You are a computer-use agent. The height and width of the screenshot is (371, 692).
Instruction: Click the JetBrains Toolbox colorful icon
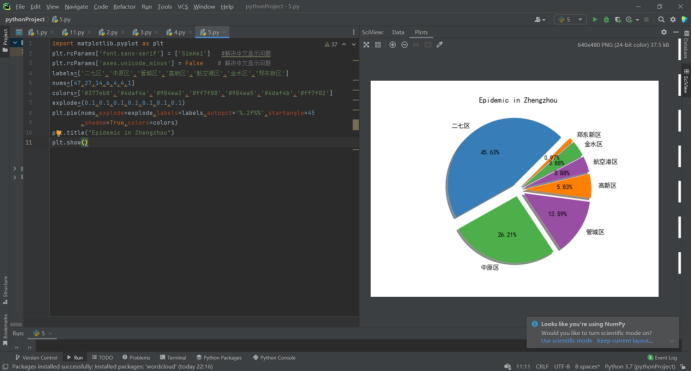(x=684, y=19)
